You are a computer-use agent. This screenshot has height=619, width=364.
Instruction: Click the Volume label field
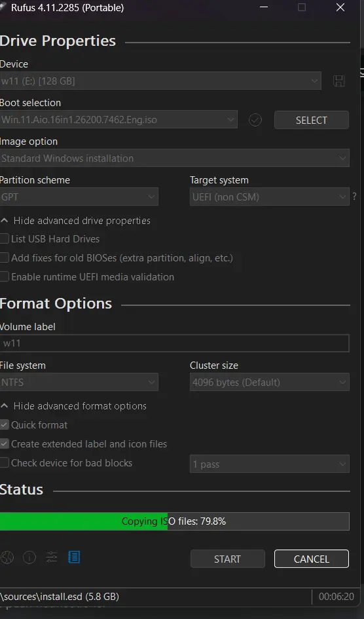pyautogui.click(x=174, y=343)
